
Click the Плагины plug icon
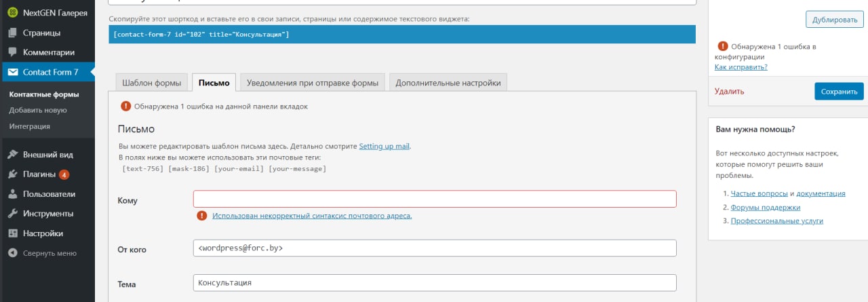click(12, 174)
